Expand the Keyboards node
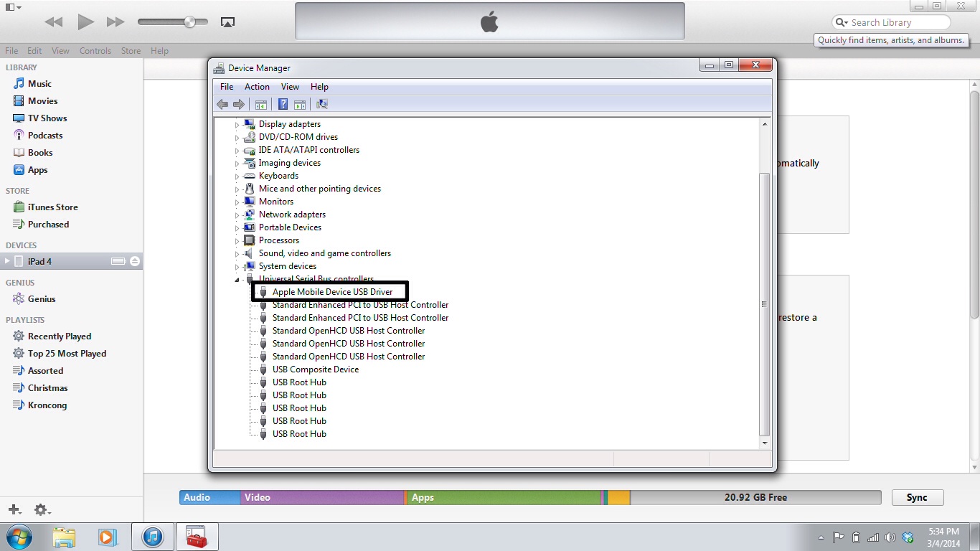 pos(237,176)
